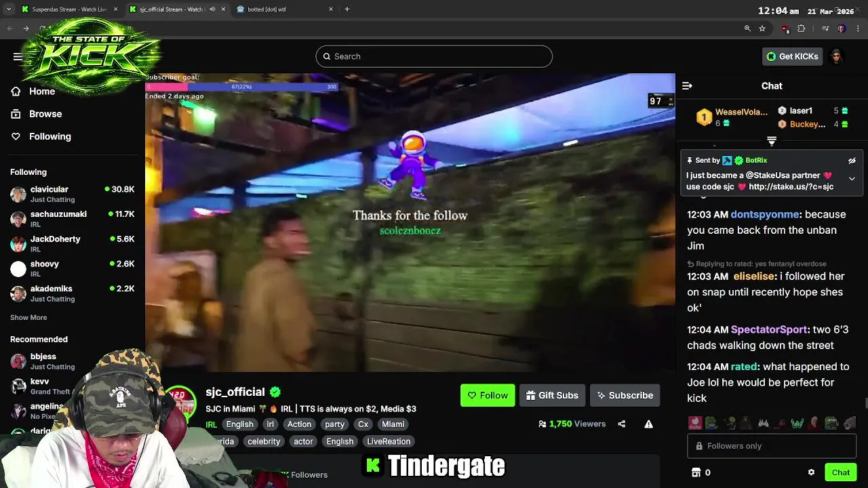Open shoovy channel in sidebar
The width and height of the screenshot is (868, 488).
point(73,268)
